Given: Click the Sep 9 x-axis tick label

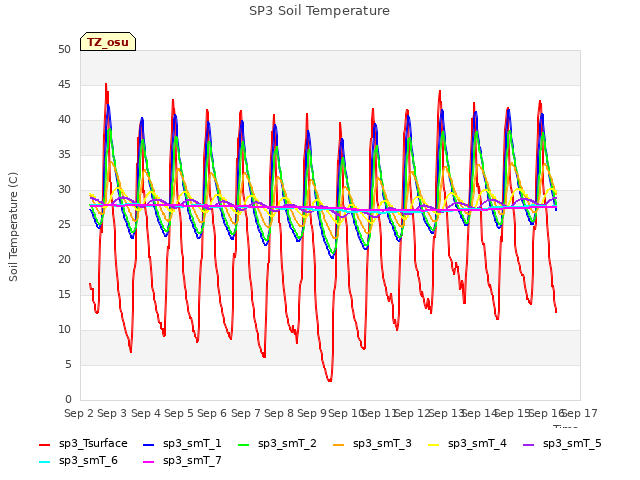Looking at the screenshot, I should [x=312, y=413].
